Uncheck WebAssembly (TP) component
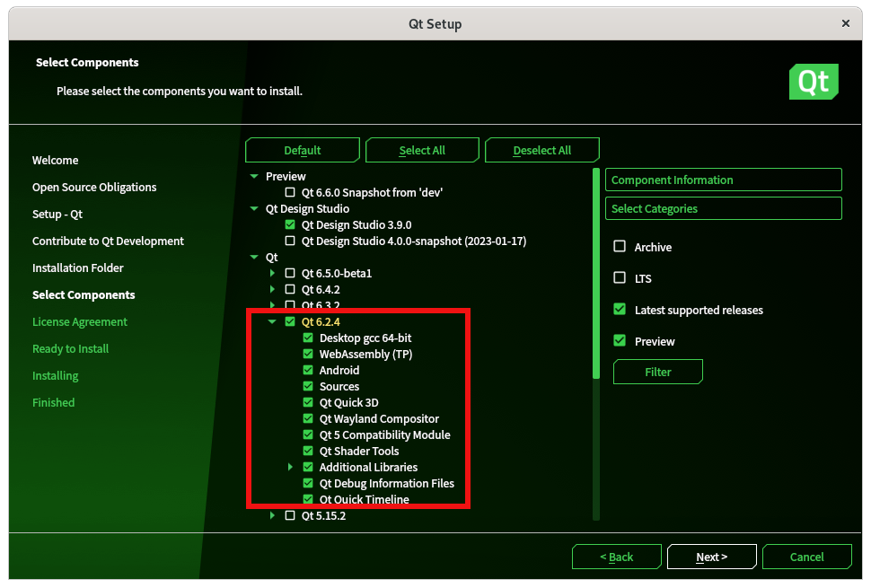This screenshot has width=871, height=588. pyautogui.click(x=308, y=353)
